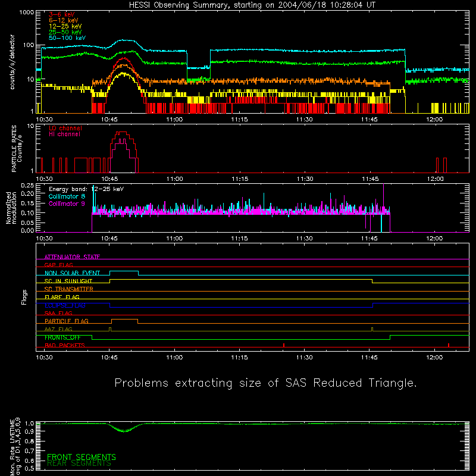The height and width of the screenshot is (476, 476).
Task: Select the '12-25 keV' legend label in top plot
Action: pyautogui.click(x=65, y=26)
